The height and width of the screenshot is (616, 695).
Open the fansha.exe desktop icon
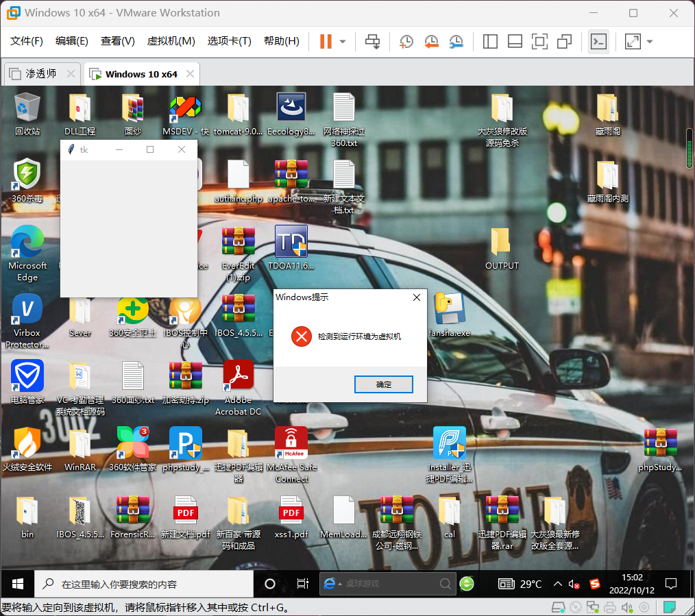pos(449,315)
